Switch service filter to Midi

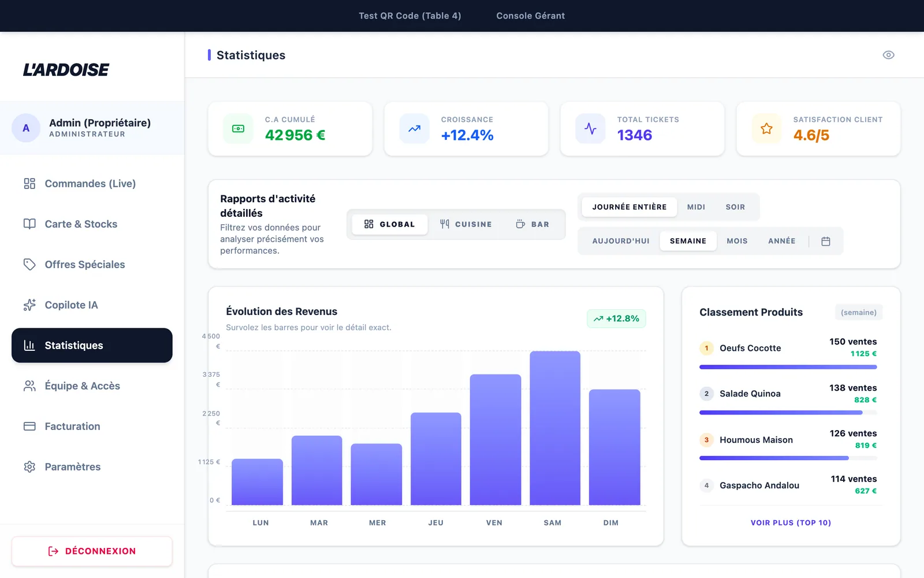(x=696, y=207)
